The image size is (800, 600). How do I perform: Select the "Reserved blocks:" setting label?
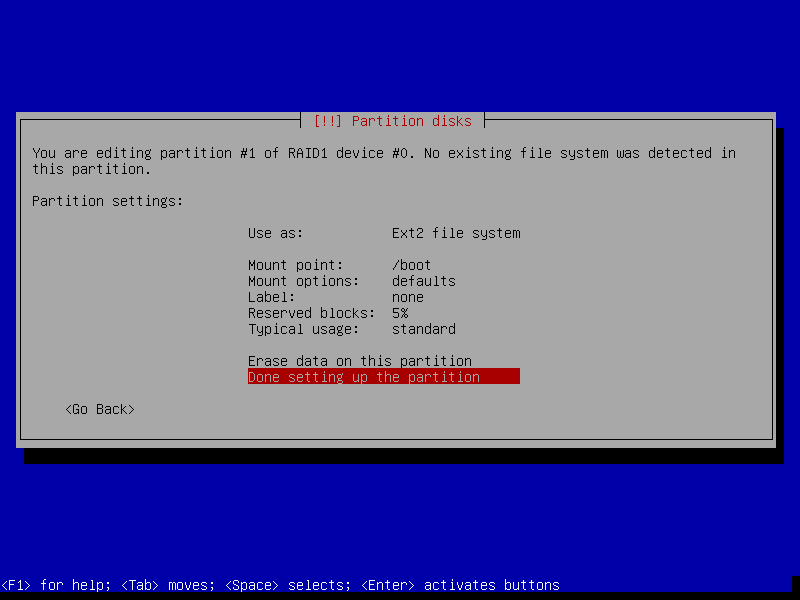click(311, 313)
